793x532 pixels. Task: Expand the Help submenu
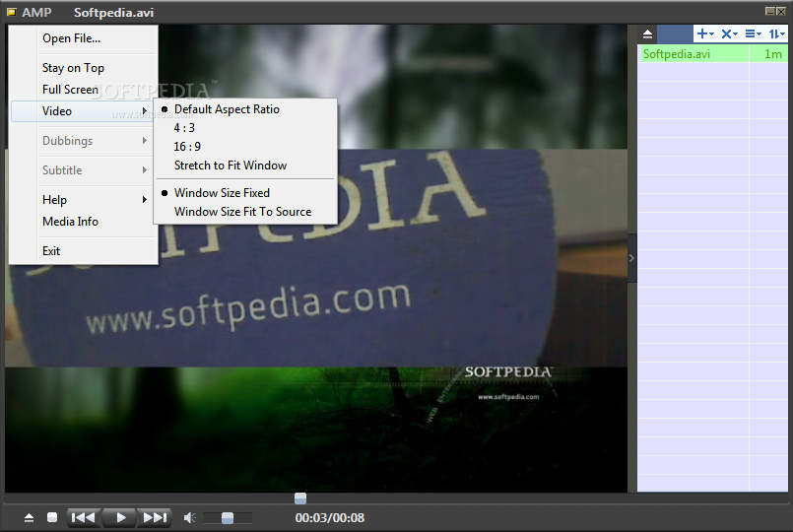pyautogui.click(x=83, y=200)
